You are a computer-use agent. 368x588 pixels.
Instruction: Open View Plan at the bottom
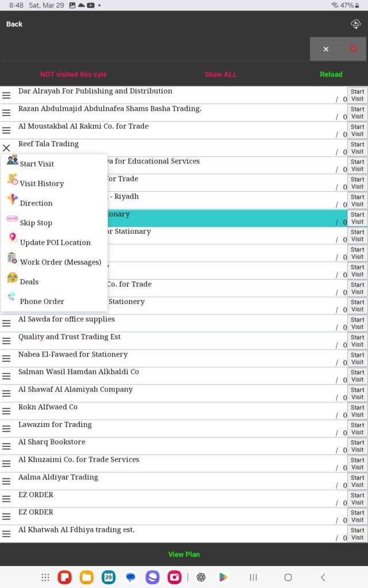click(x=184, y=554)
